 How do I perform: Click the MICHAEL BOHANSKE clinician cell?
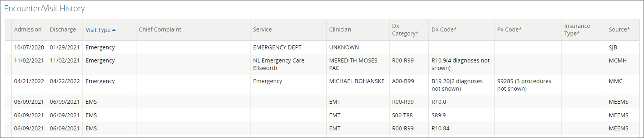pyautogui.click(x=356, y=81)
